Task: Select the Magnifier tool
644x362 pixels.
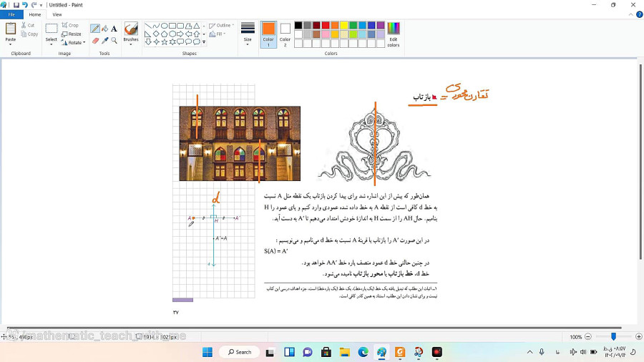Action: (114, 40)
